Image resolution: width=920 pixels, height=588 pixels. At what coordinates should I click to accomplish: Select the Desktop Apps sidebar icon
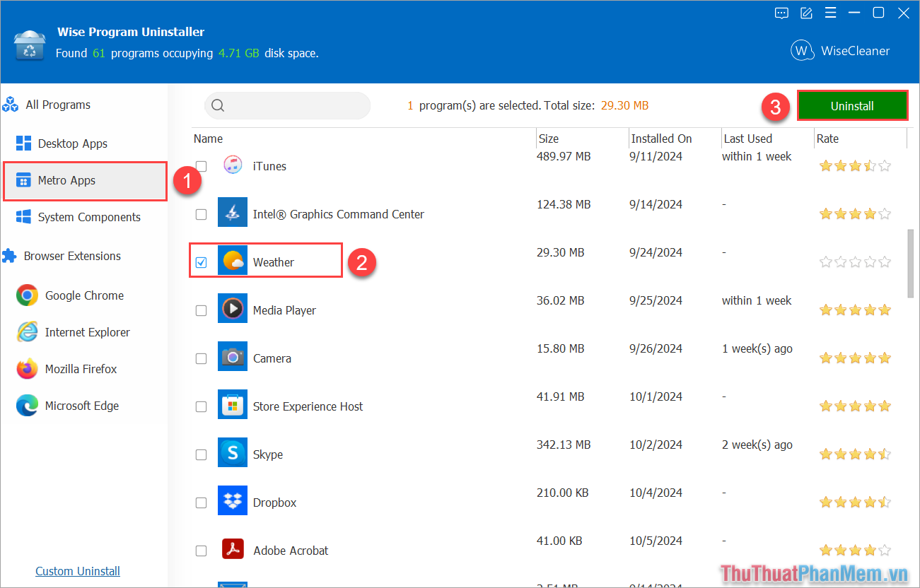tap(23, 143)
